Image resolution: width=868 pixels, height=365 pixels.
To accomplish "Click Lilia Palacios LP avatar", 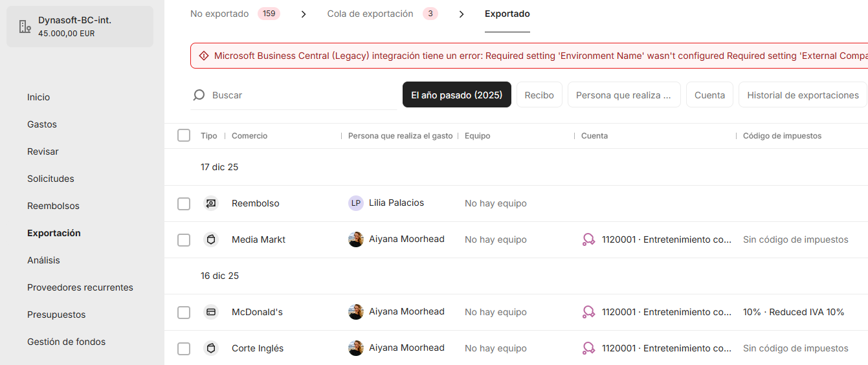I will tap(355, 203).
